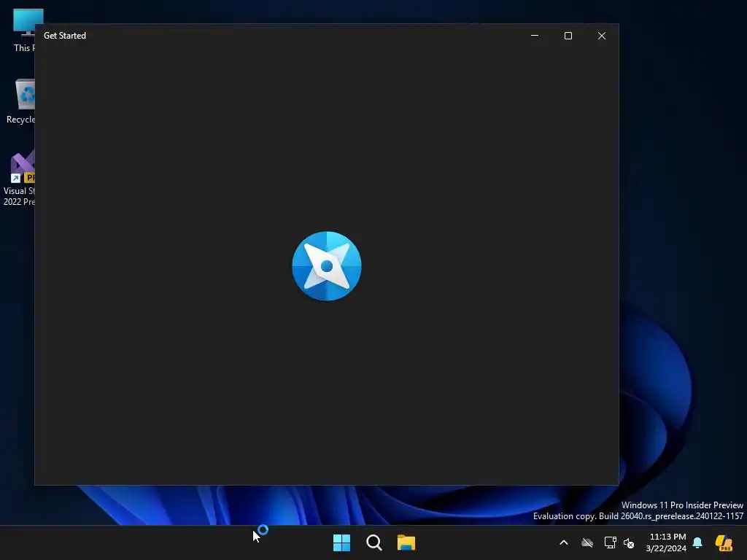747x560 pixels.
Task: Click the muted volume tray icon
Action: click(629, 542)
